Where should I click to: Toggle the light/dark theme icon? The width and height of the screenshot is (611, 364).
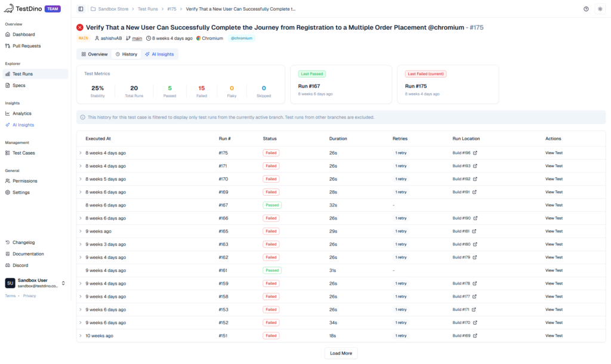600,9
